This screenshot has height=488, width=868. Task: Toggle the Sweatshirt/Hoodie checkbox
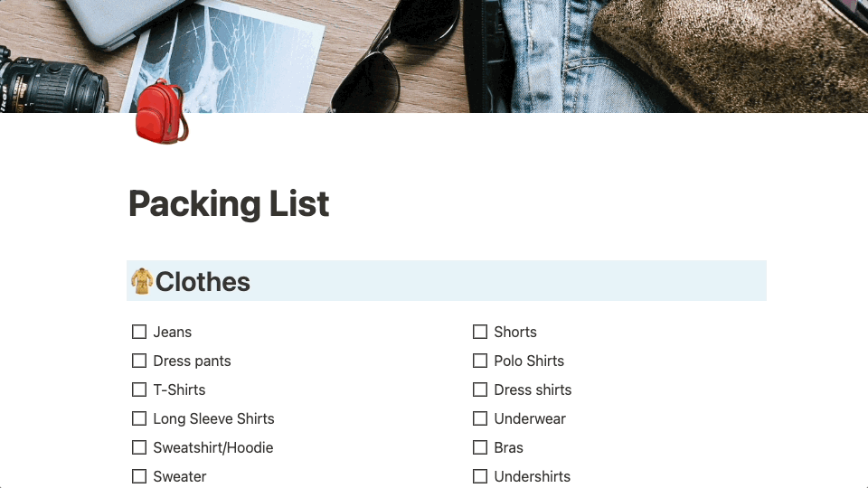pyautogui.click(x=139, y=447)
